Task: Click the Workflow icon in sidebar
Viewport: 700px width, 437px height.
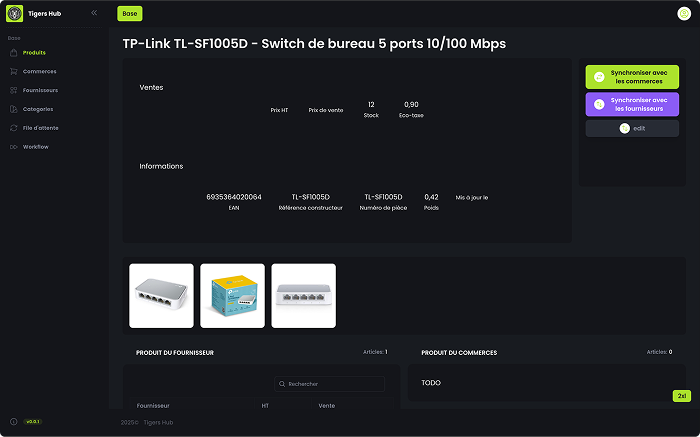Action: pyautogui.click(x=13, y=147)
